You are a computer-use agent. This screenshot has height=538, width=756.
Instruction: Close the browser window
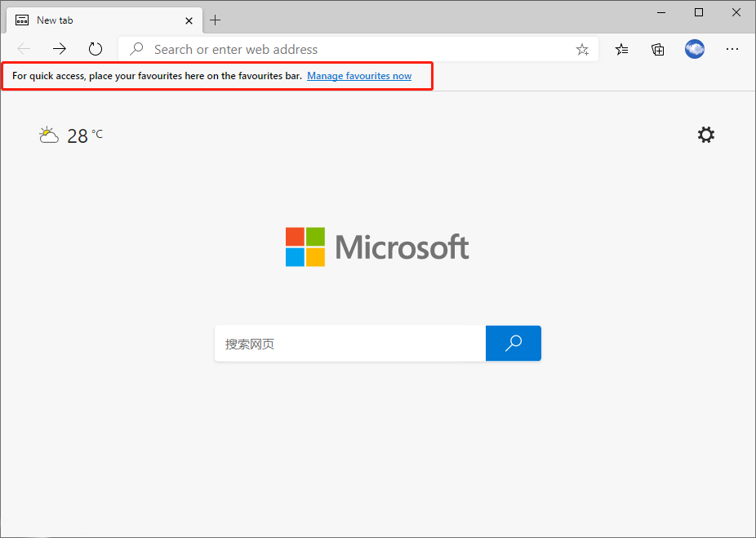[x=736, y=12]
